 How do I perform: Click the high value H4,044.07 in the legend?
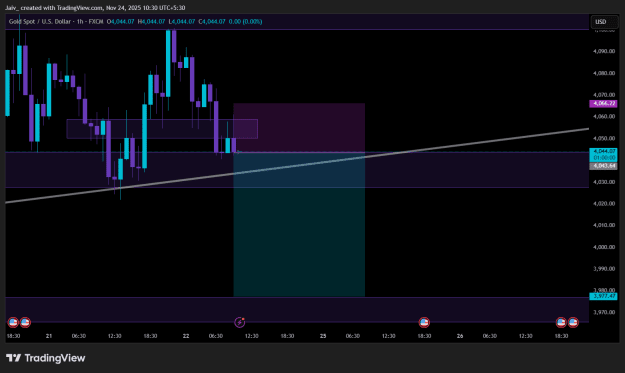point(151,22)
